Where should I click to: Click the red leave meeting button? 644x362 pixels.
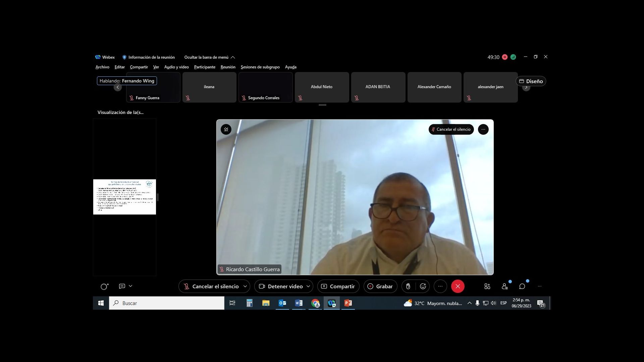(458, 286)
